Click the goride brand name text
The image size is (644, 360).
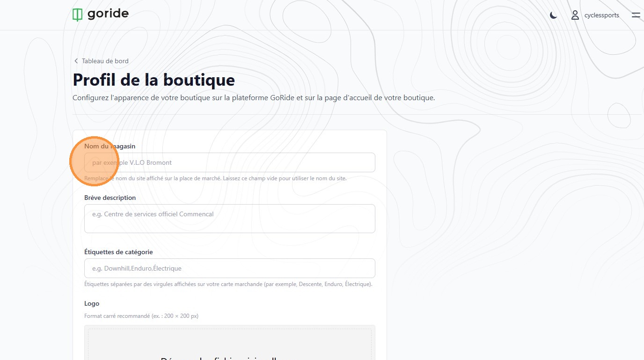tap(108, 14)
